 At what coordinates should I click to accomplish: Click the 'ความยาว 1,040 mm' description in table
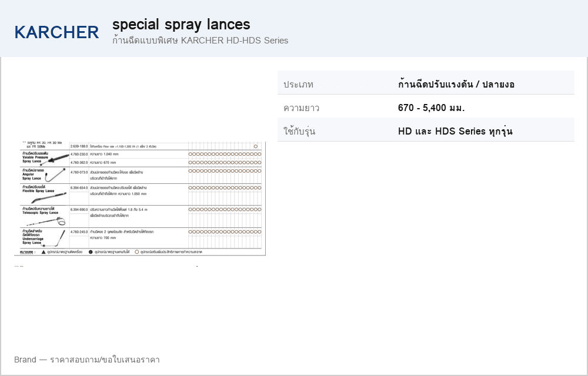pyautogui.click(x=104, y=155)
